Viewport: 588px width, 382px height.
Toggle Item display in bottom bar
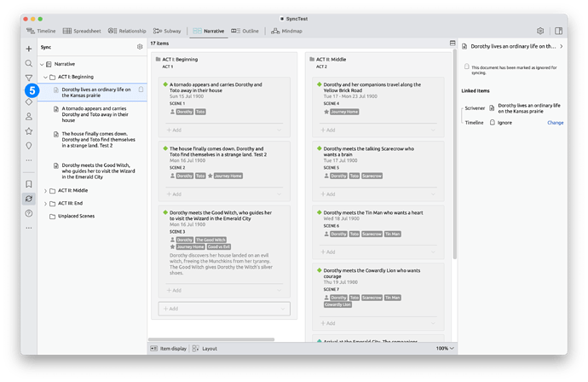[x=169, y=348]
